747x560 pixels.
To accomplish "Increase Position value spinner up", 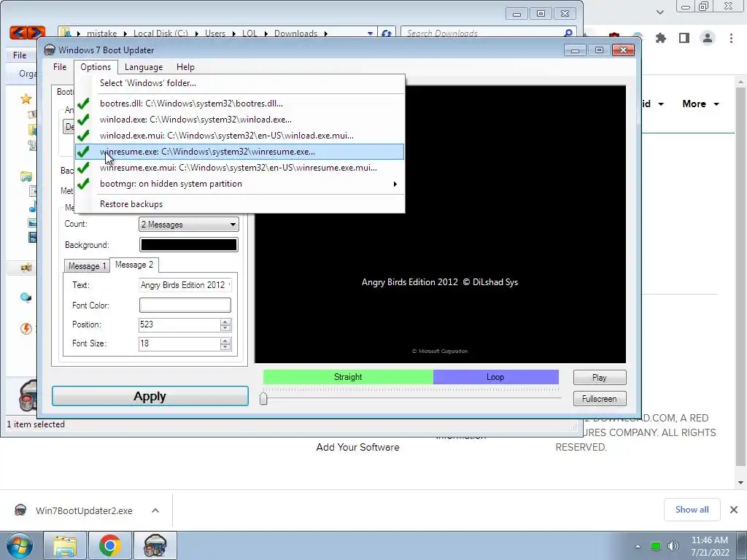I will 225,322.
